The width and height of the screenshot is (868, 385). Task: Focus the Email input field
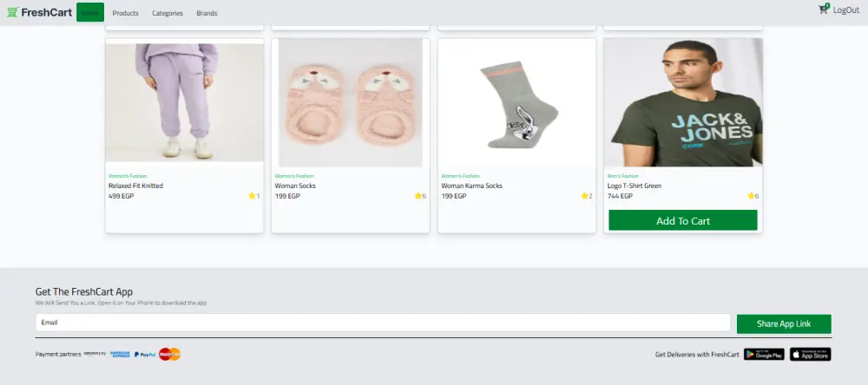coord(383,323)
